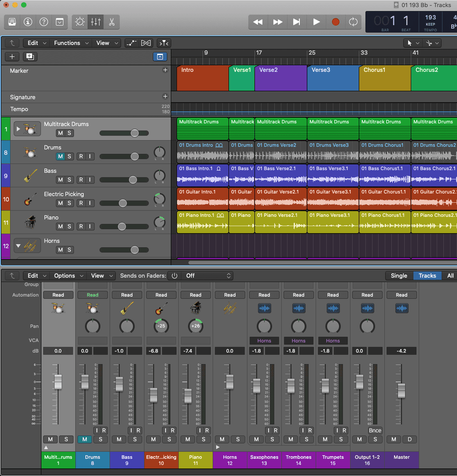The height and width of the screenshot is (476, 457).
Task: Enable record on the Electric Picking track
Action: point(81,203)
